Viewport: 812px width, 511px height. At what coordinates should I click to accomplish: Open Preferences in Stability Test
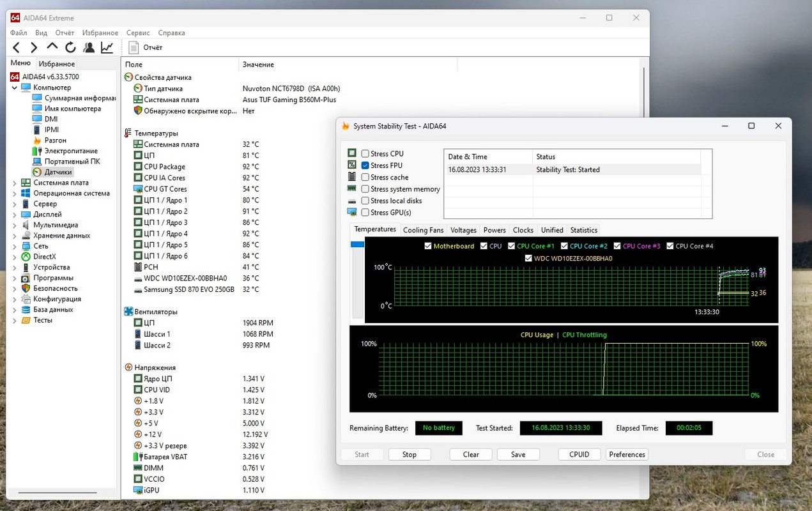coord(627,455)
